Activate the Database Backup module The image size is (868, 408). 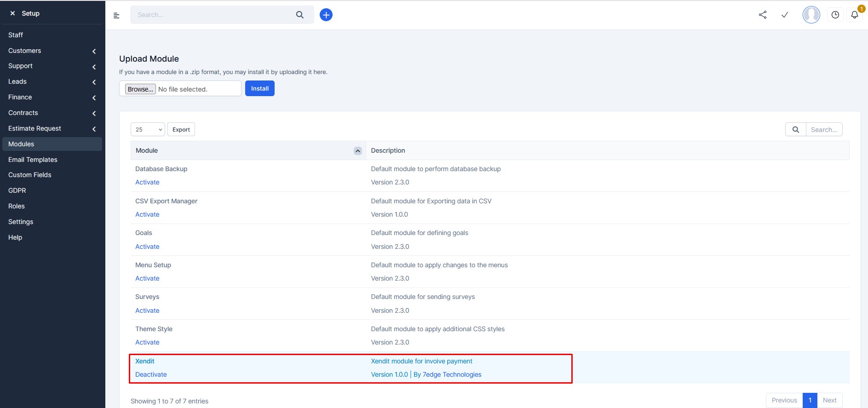coord(147,182)
